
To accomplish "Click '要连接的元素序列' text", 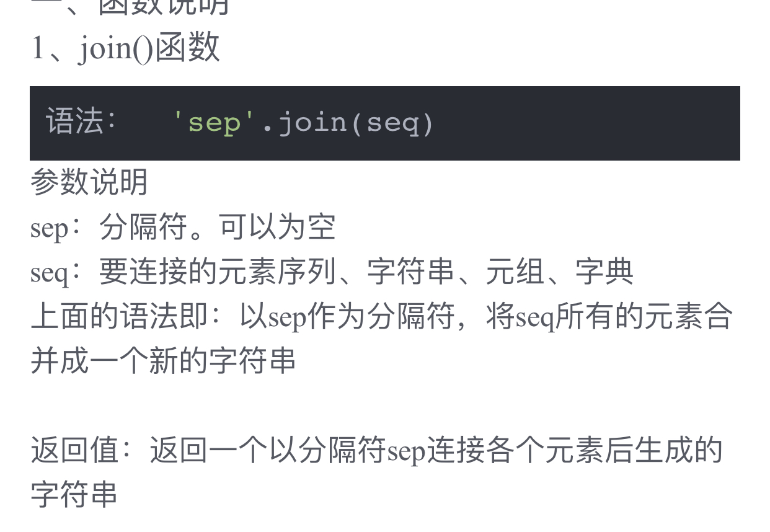I will pyautogui.click(x=218, y=272).
